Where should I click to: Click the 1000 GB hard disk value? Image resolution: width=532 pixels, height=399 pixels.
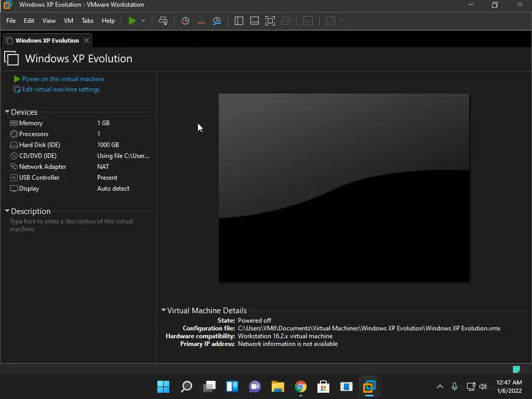click(108, 144)
